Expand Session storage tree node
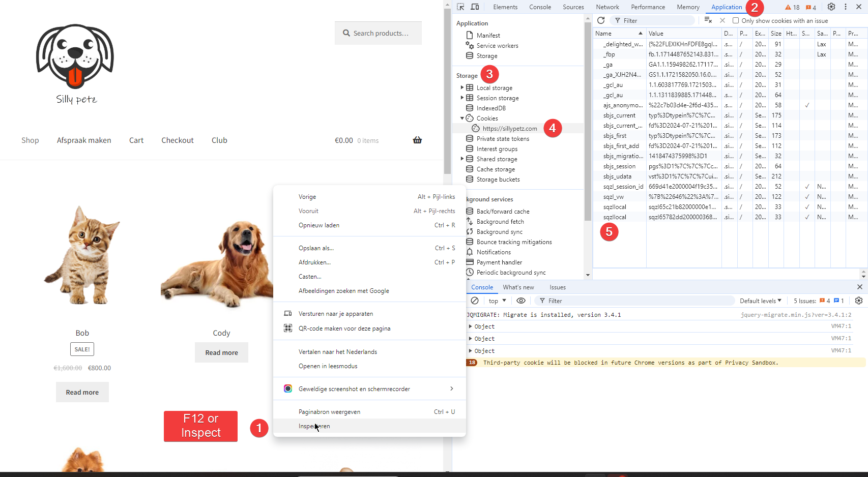 pos(462,98)
